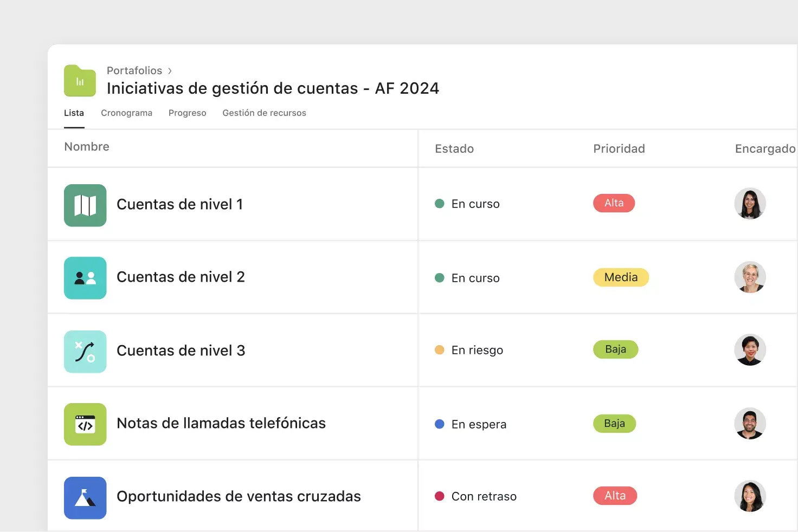Click the Alta priority pill for Cuentas de nivel 1
798x532 pixels.
[614, 203]
